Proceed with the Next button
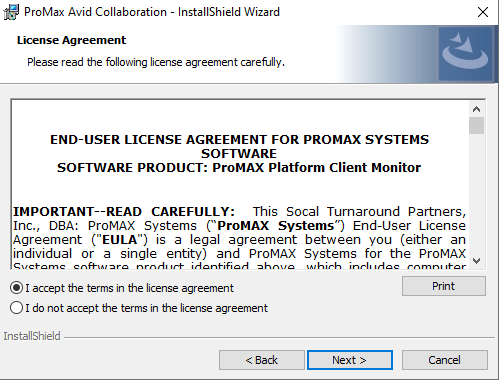 (x=350, y=360)
